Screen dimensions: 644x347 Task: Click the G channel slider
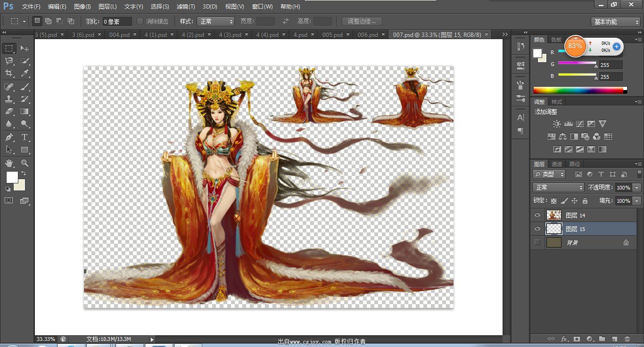point(577,63)
